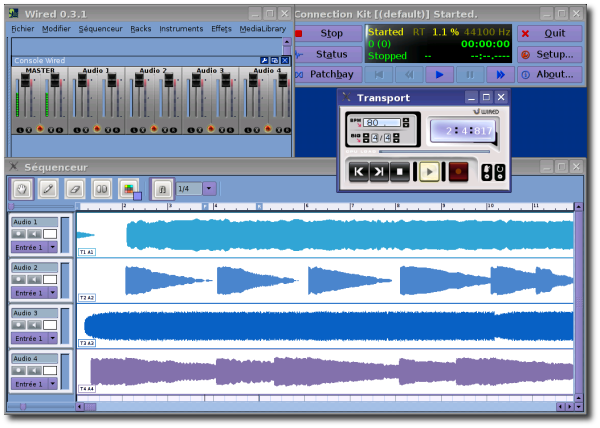The image size is (600, 428).
Task: Open the Racks menu
Action: tap(141, 29)
